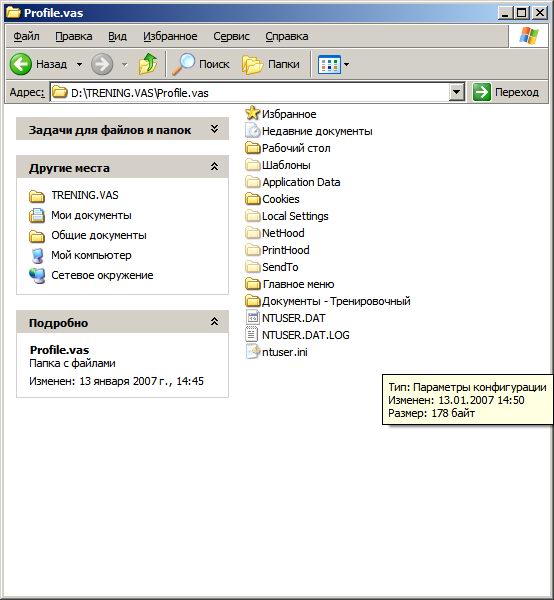Image resolution: width=554 pixels, height=600 pixels.
Task: Click the Переход go button
Action: pos(506,92)
